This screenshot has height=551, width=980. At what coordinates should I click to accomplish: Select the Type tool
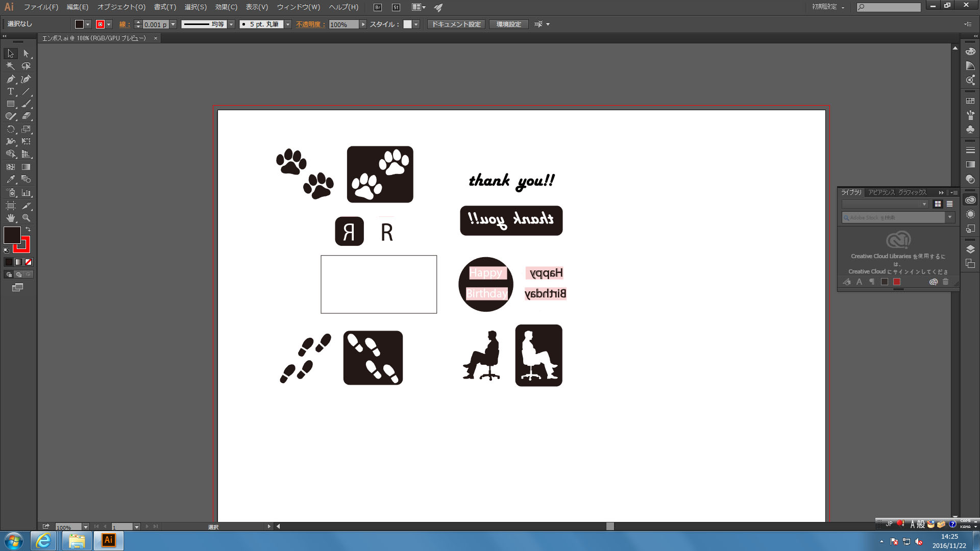(x=10, y=91)
